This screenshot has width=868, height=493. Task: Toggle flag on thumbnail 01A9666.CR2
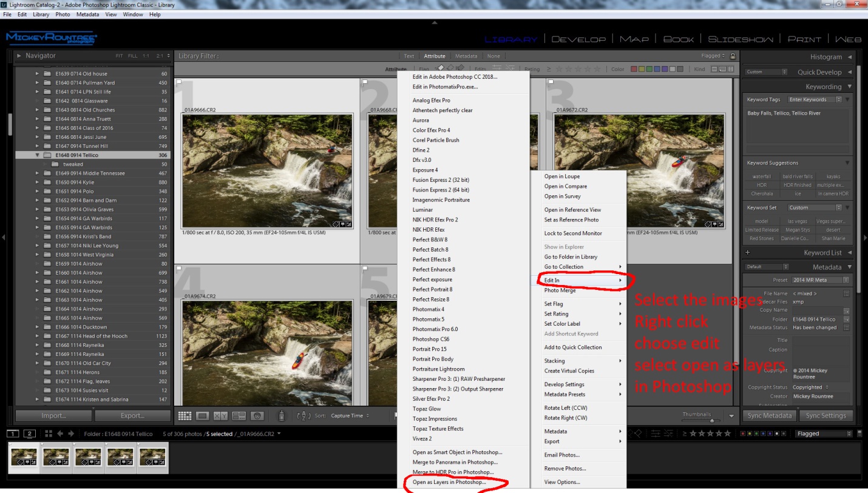pyautogui.click(x=180, y=82)
